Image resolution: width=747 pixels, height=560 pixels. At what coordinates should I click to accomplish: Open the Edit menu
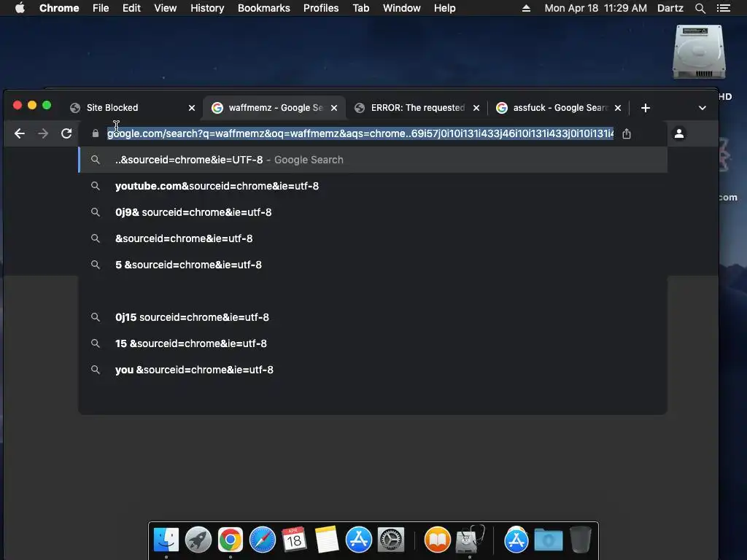[131, 8]
